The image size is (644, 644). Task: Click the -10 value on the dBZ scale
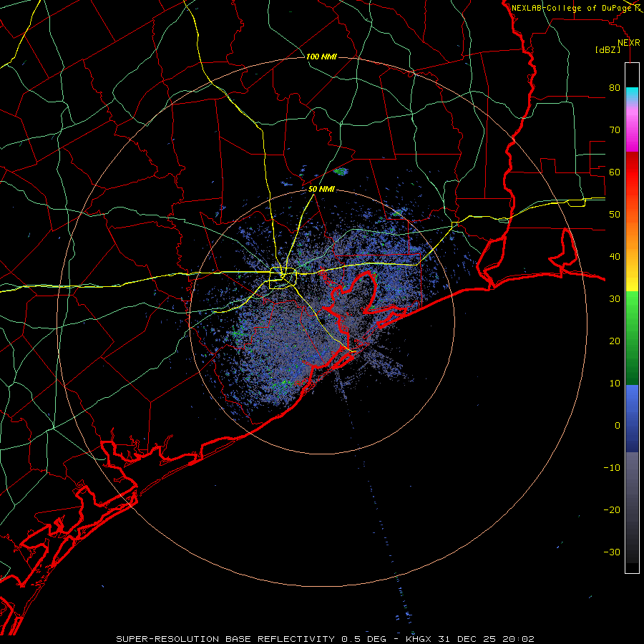[612, 468]
